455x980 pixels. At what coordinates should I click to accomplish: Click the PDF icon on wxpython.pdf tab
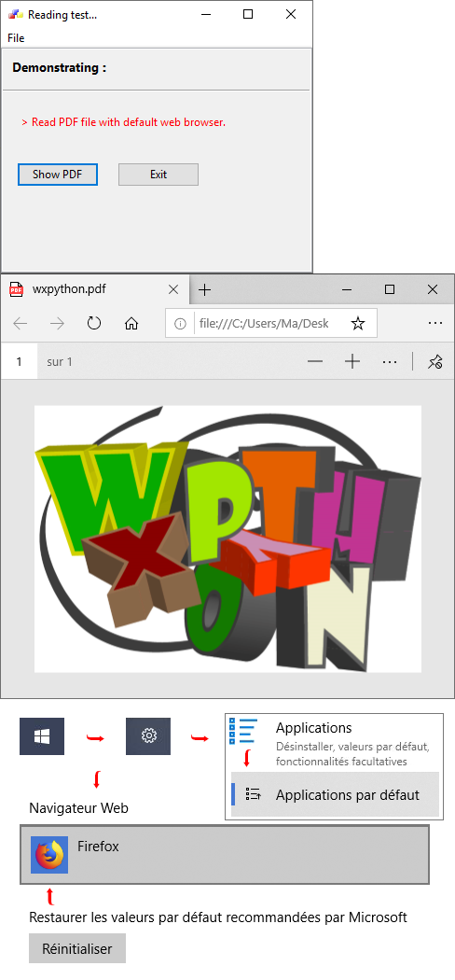[16, 289]
